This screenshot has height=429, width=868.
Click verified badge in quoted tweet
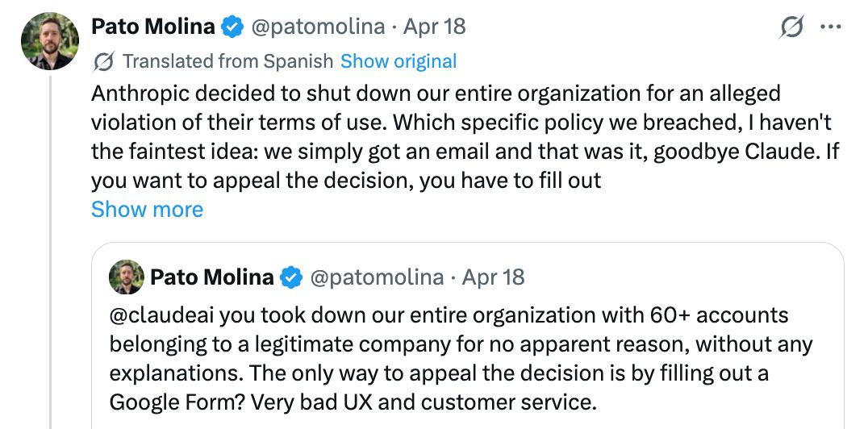(x=291, y=278)
